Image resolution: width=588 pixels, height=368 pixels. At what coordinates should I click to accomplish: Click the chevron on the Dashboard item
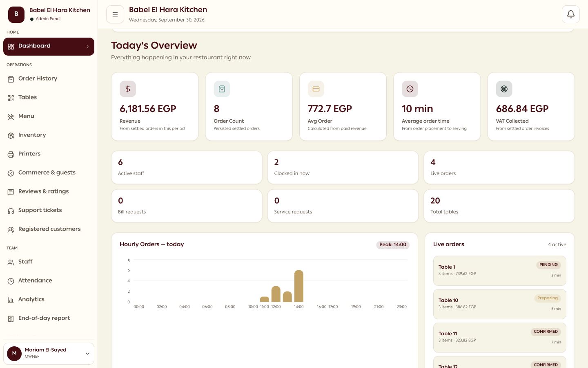pos(87,47)
